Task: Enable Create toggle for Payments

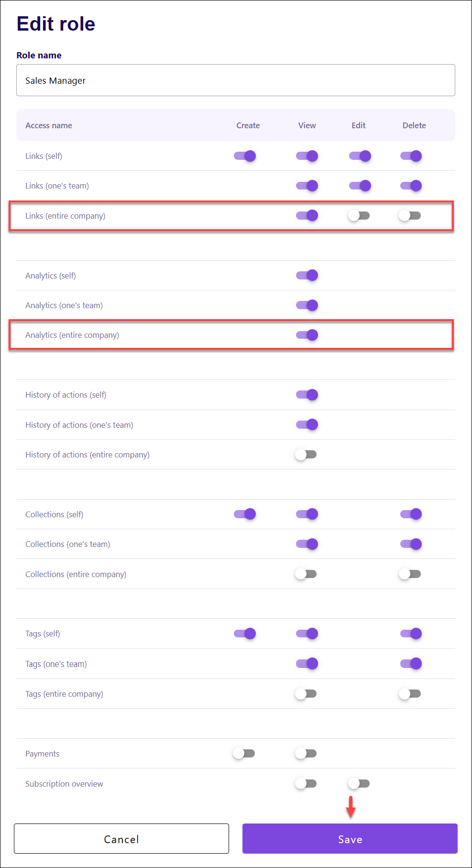Action: [244, 753]
